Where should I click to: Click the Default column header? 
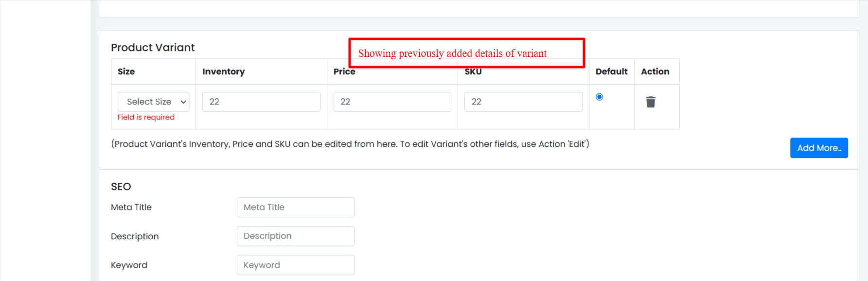[x=611, y=71]
